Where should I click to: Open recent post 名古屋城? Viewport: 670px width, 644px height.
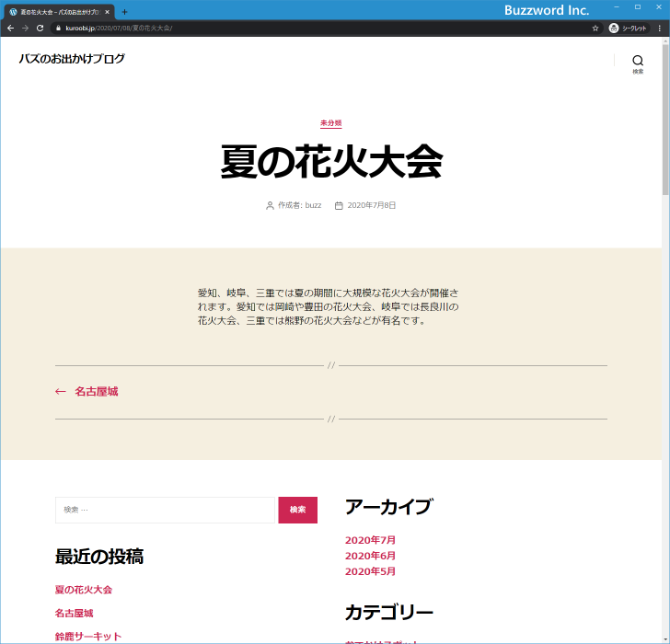tap(74, 614)
